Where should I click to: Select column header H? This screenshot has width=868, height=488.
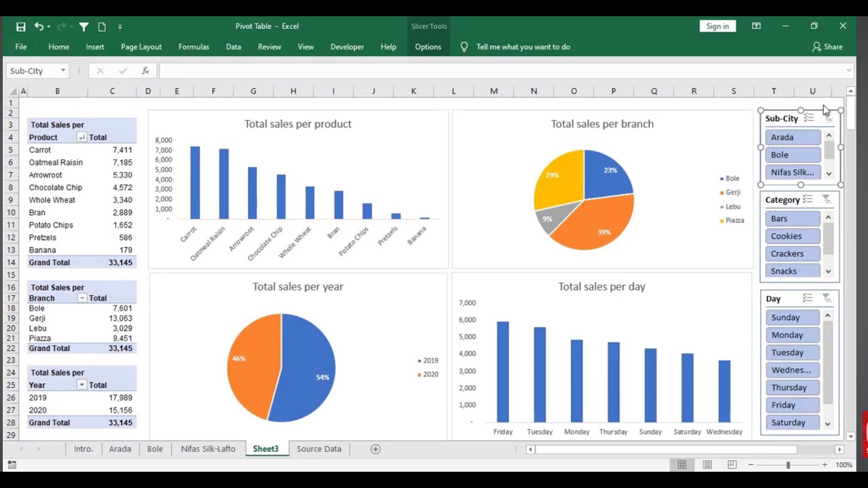[293, 91]
